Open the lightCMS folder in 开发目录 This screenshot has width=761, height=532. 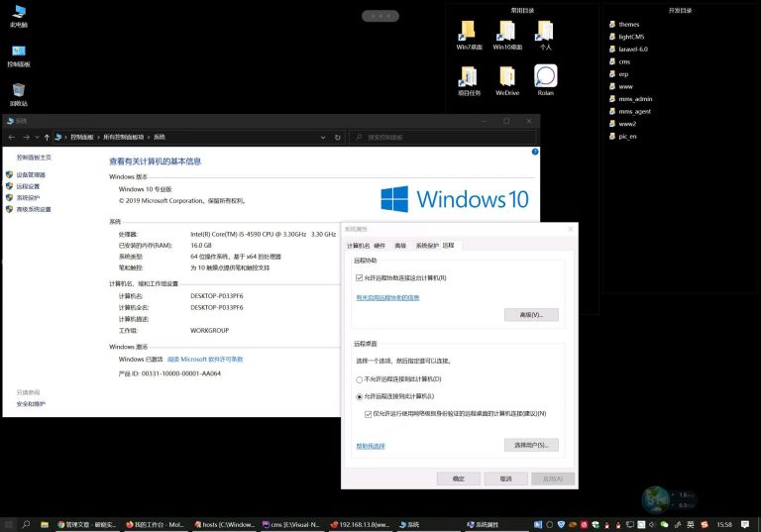click(627, 37)
